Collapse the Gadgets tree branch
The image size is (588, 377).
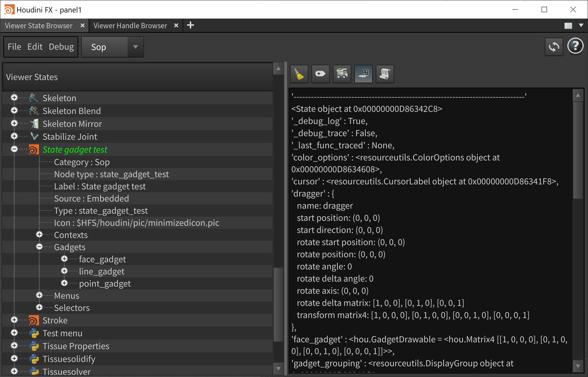click(39, 247)
